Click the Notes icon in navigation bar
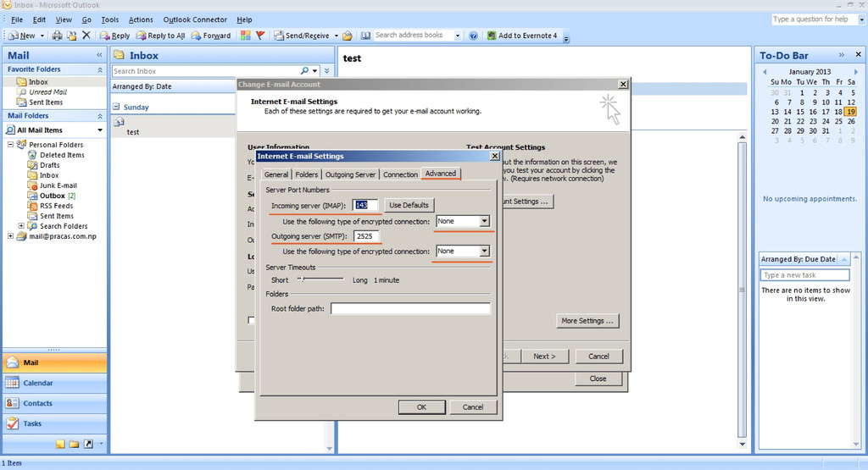 coord(60,444)
